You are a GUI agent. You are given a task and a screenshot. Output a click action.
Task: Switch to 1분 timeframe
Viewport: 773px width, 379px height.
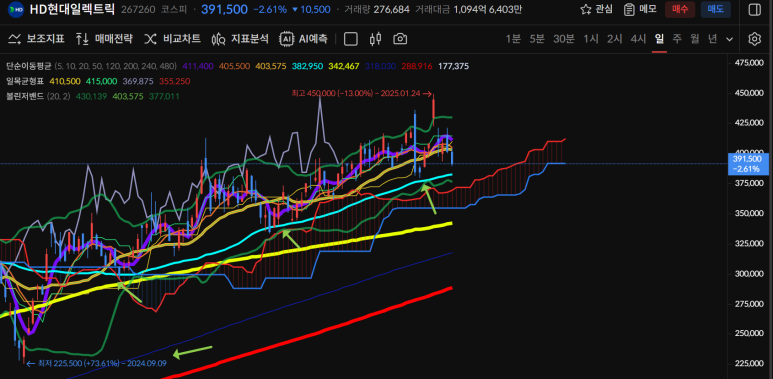coord(513,39)
